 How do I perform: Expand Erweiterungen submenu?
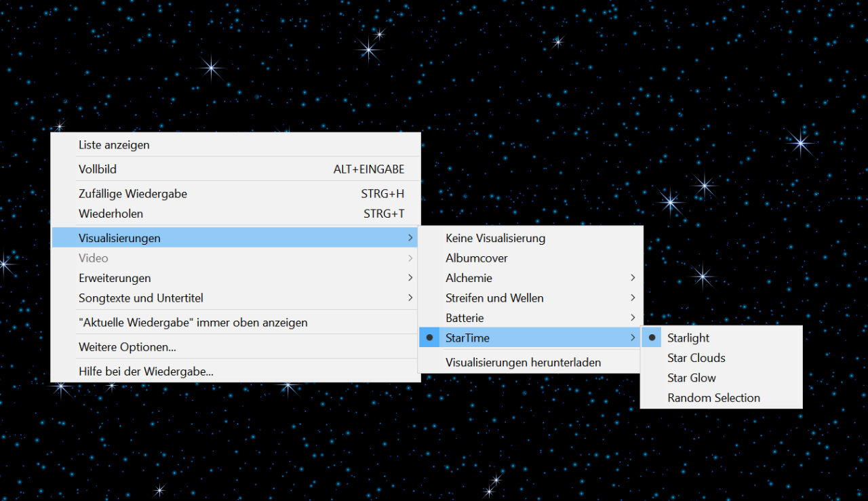(235, 278)
